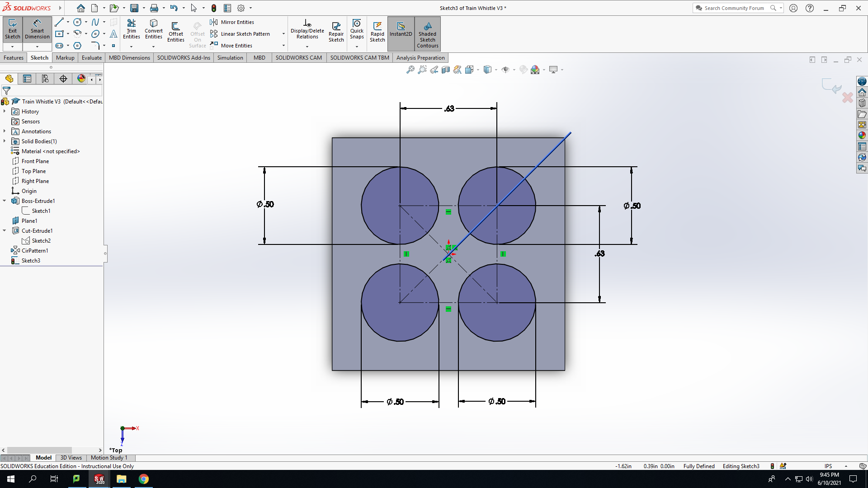Select the Mirror Entities tool
The width and height of the screenshot is (868, 488).
(232, 22)
